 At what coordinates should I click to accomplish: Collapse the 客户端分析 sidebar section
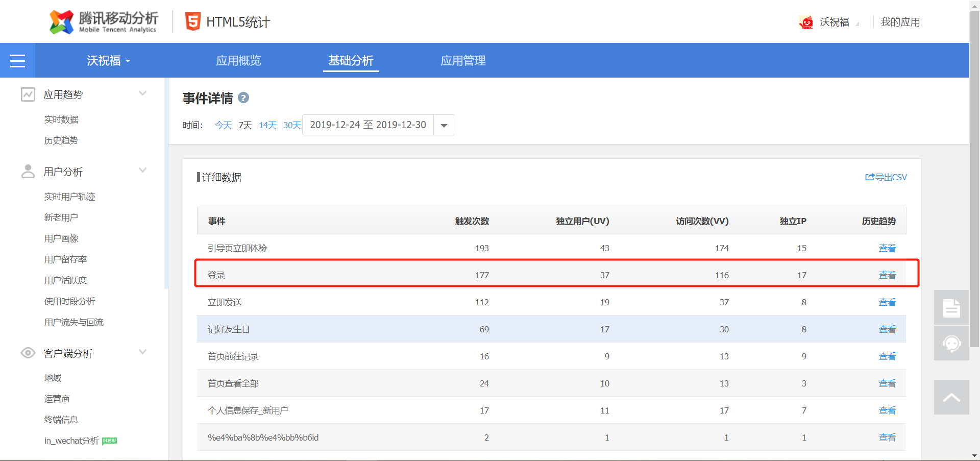coord(143,352)
